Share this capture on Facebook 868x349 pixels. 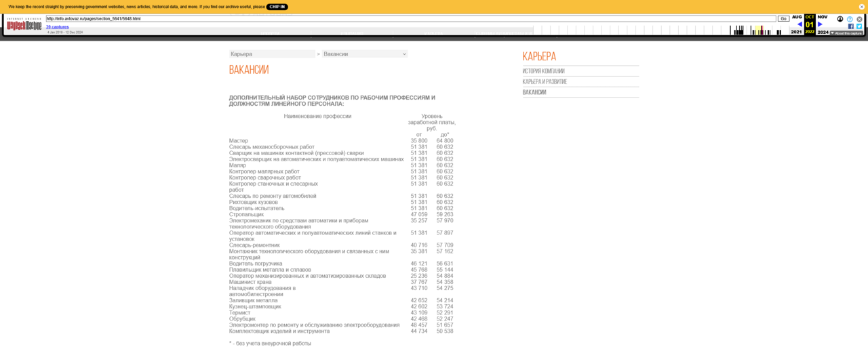pyautogui.click(x=851, y=26)
